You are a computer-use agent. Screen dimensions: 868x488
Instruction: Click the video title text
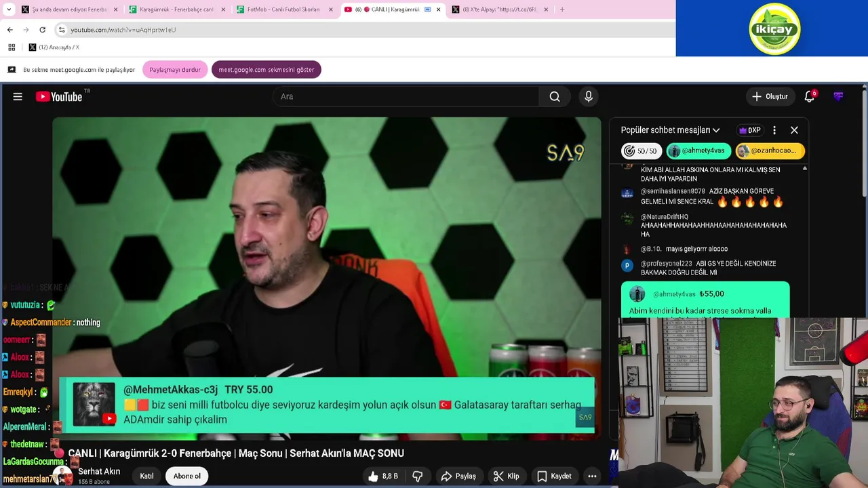pos(236,453)
